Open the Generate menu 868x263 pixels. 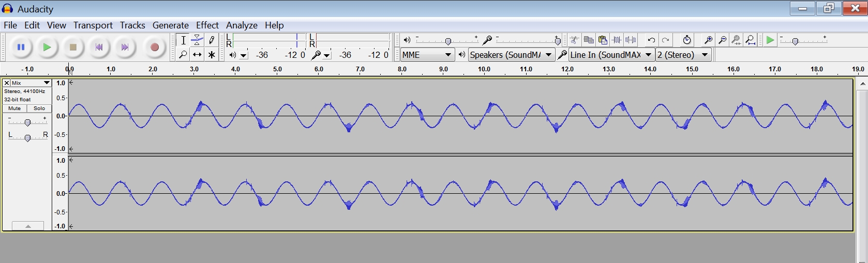[x=170, y=25]
